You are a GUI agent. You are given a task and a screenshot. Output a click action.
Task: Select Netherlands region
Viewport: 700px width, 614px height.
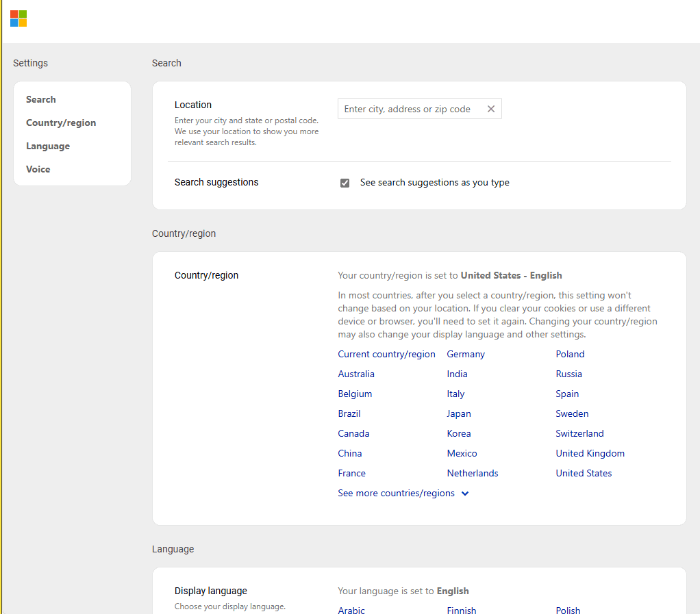click(473, 473)
